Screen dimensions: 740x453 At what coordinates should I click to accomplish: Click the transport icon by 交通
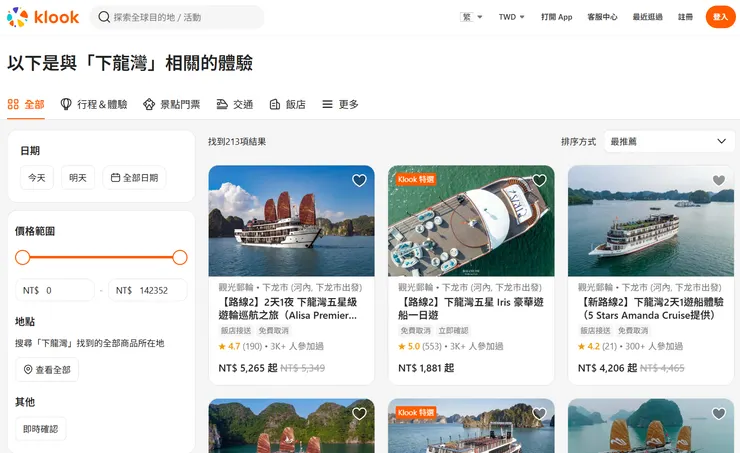[x=222, y=104]
